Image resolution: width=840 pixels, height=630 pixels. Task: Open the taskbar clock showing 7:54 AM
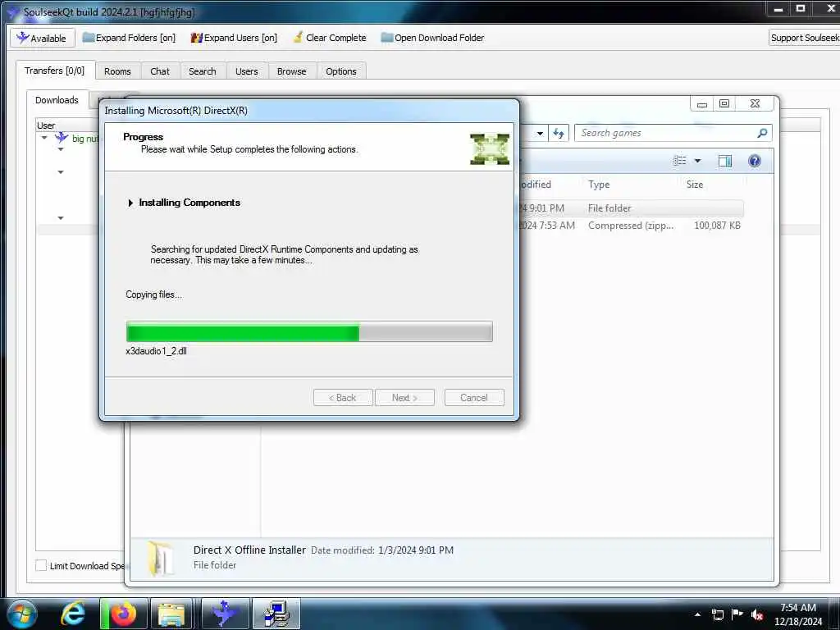coord(797,614)
